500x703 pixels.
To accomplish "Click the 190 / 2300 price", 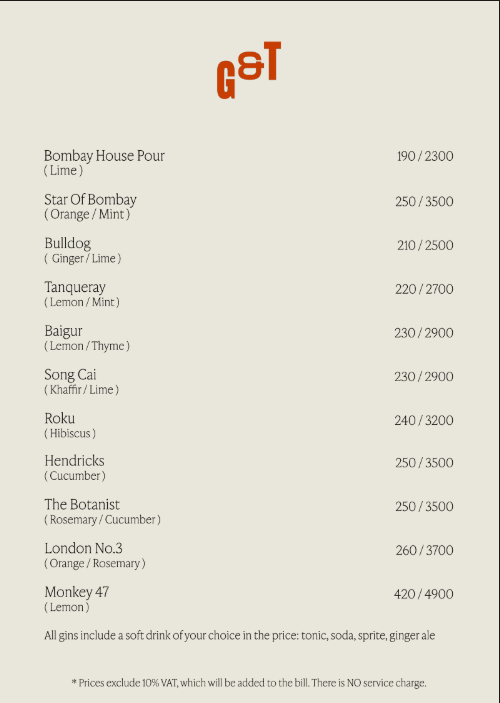I will pyautogui.click(x=425, y=156).
